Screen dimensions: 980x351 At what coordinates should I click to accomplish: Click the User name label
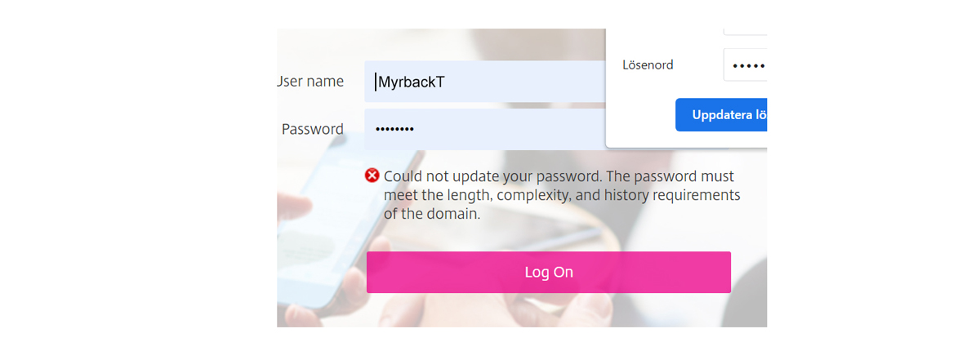pyautogui.click(x=311, y=82)
